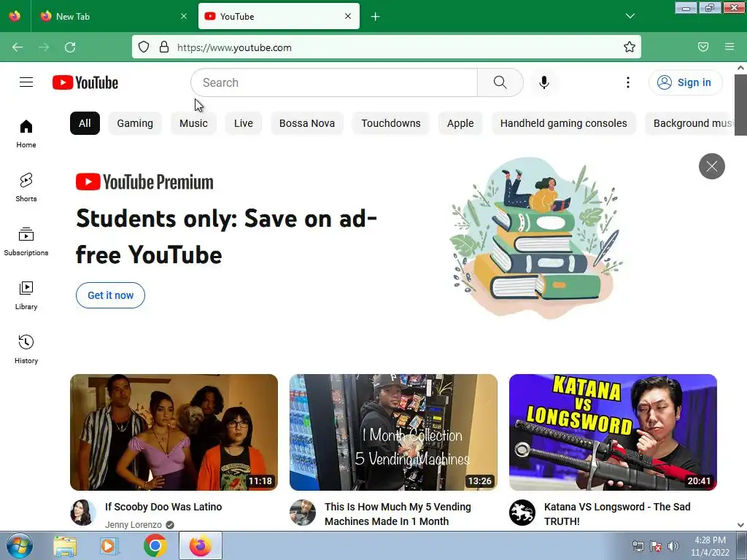Filter videos by Gaming chip
The width and height of the screenshot is (747, 560).
coord(135,123)
